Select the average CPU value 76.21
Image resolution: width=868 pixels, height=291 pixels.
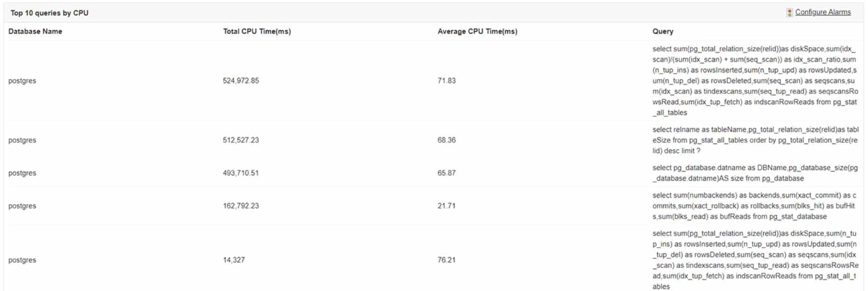click(x=447, y=261)
